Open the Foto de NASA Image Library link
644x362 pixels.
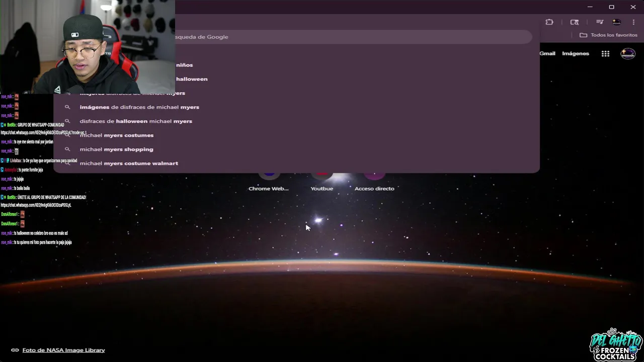[x=63, y=350]
